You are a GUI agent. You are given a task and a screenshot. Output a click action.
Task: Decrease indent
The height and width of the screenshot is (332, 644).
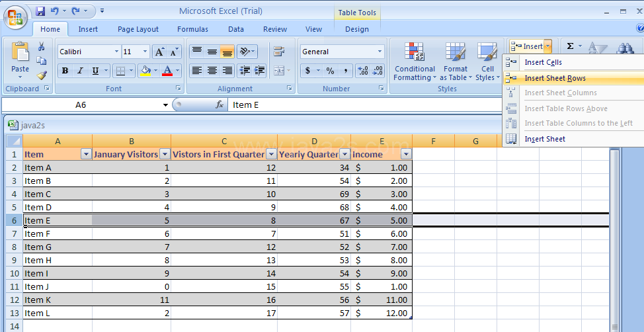point(245,71)
